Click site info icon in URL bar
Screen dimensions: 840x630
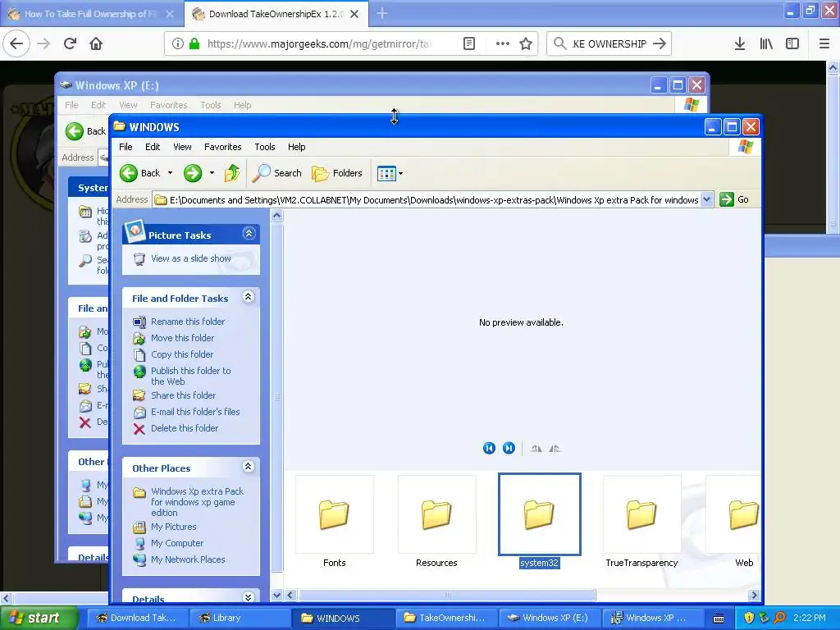[x=177, y=43]
